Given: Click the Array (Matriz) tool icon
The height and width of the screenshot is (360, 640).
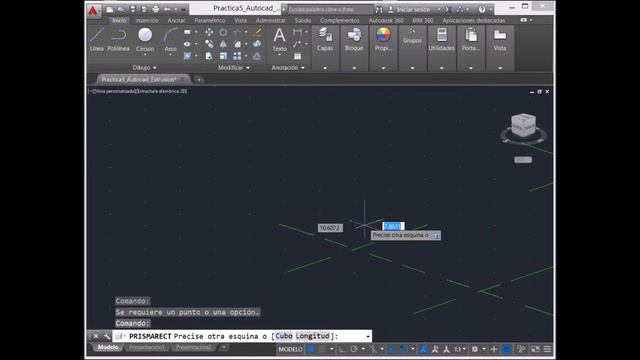Looking at the screenshot, I should 237,56.
